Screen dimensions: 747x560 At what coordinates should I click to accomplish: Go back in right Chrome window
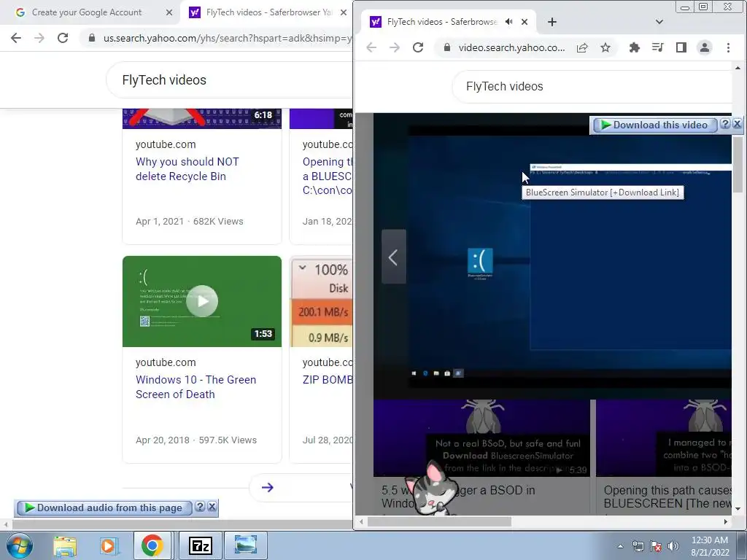pos(371,47)
